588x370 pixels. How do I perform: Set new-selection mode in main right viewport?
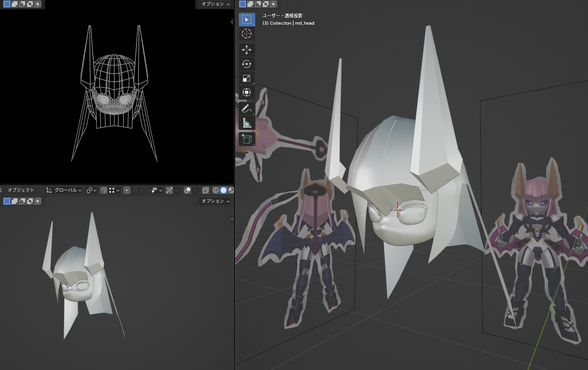click(x=243, y=4)
